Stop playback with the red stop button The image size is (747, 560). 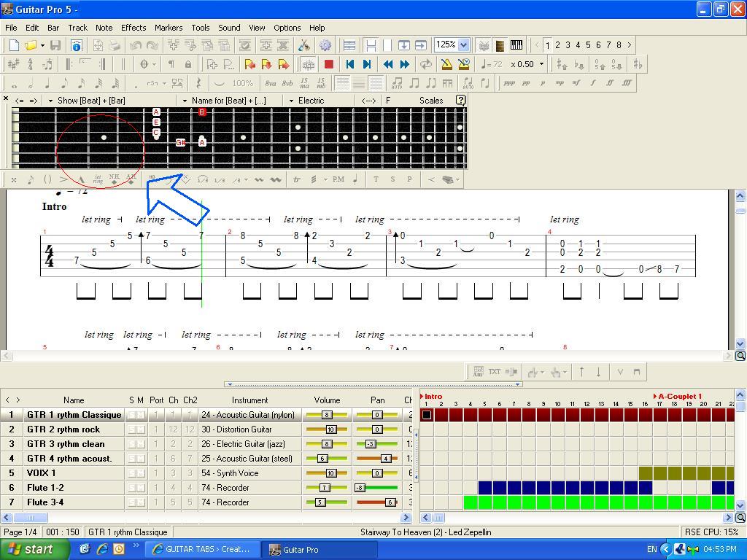(x=329, y=63)
